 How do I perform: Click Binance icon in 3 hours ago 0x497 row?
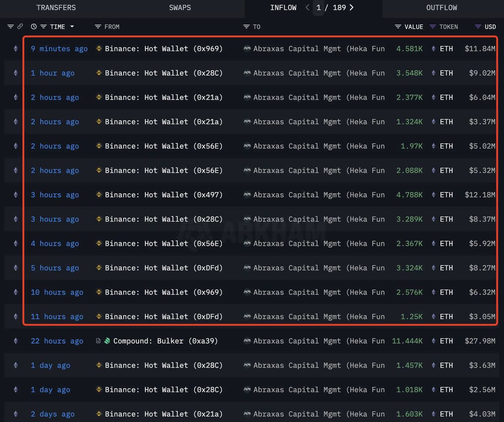[99, 195]
